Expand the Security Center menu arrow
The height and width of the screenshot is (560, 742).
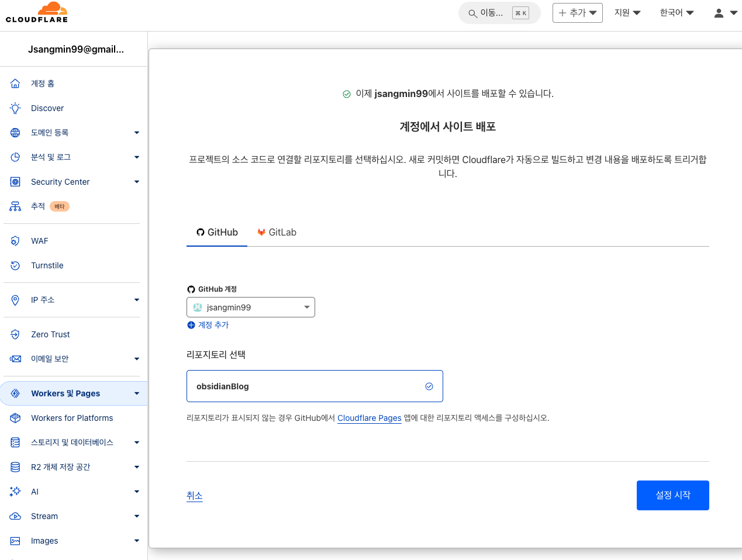(x=137, y=182)
